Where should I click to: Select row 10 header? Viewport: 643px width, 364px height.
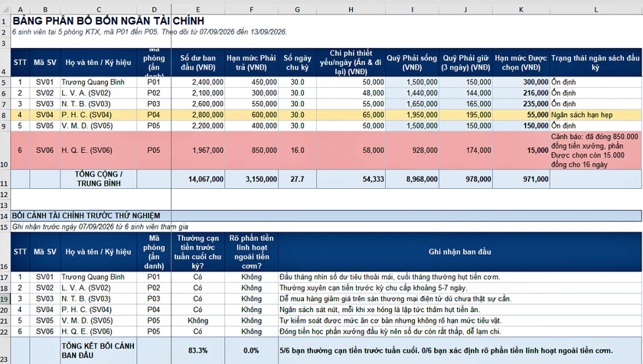click(x=5, y=151)
